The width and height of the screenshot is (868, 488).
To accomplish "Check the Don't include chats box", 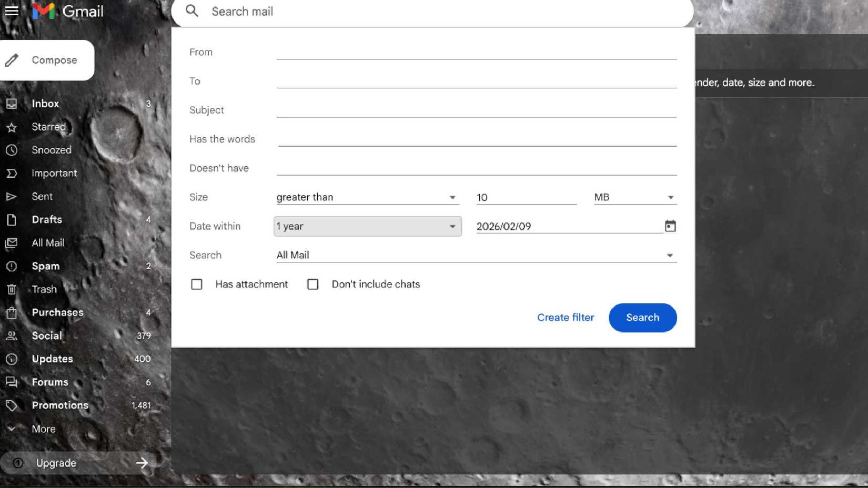I will pos(313,284).
